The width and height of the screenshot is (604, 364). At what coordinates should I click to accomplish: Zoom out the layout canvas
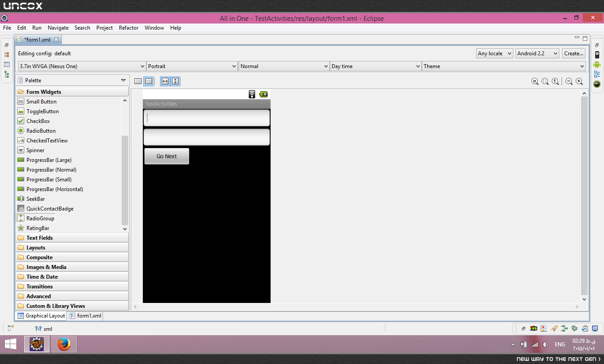pos(569,81)
